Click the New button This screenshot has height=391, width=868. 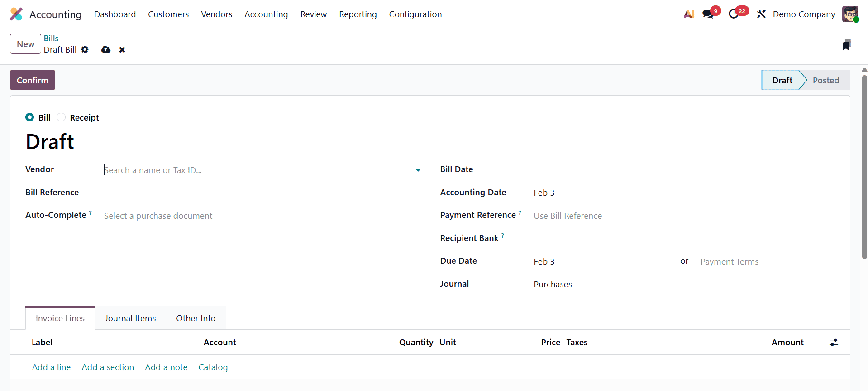coord(26,44)
